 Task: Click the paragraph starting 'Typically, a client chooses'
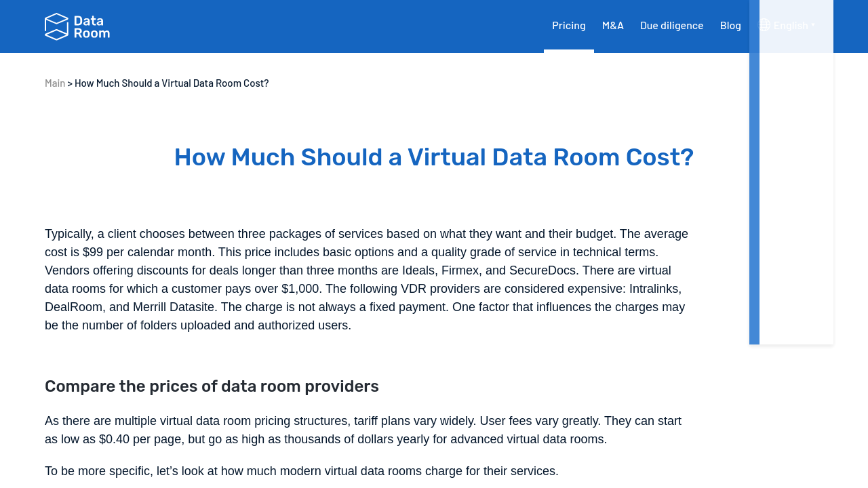367,280
